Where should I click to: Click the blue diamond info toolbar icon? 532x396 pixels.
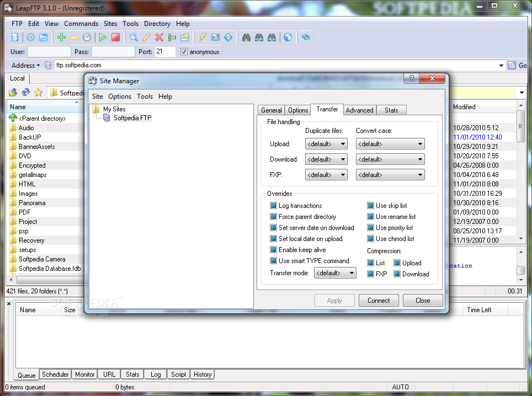[228, 38]
